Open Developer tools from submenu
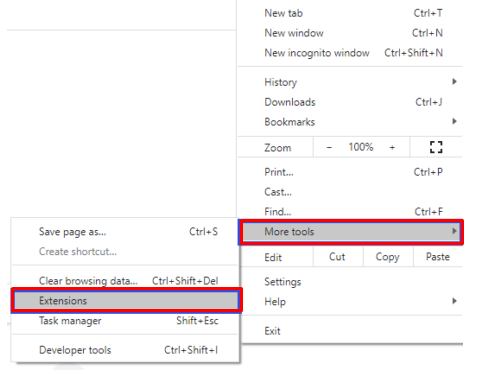The image size is (492, 374). click(125, 350)
